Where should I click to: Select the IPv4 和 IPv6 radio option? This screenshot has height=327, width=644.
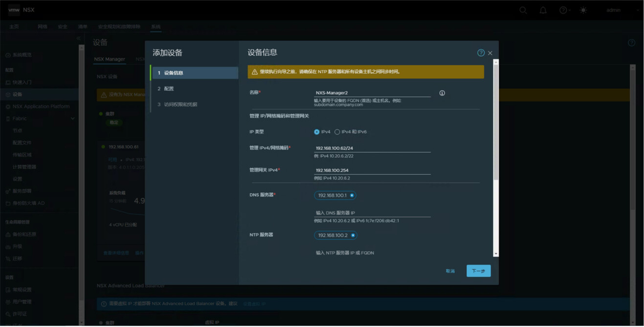click(x=337, y=132)
